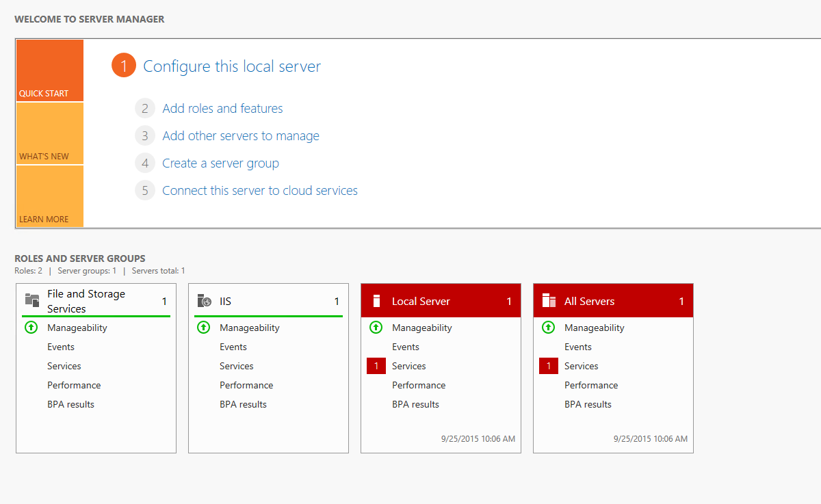The image size is (821, 504).
Task: Click the Server groups: 1 summary text
Action: (86, 271)
